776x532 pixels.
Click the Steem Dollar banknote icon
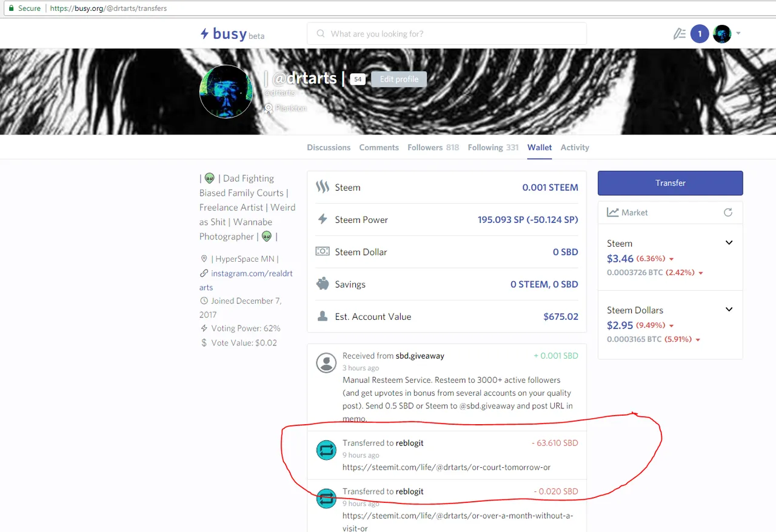pos(323,251)
